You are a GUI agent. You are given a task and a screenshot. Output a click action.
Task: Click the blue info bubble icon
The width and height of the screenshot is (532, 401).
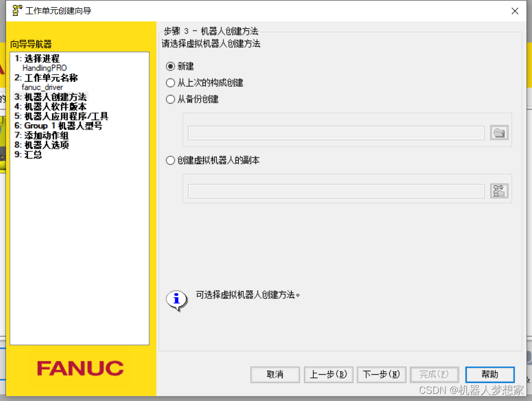[177, 300]
